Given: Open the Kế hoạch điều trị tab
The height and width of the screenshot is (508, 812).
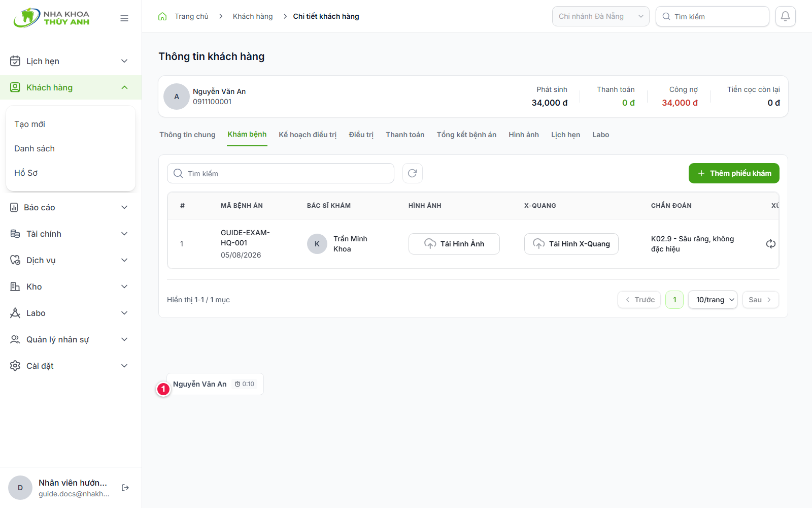Looking at the screenshot, I should point(308,135).
